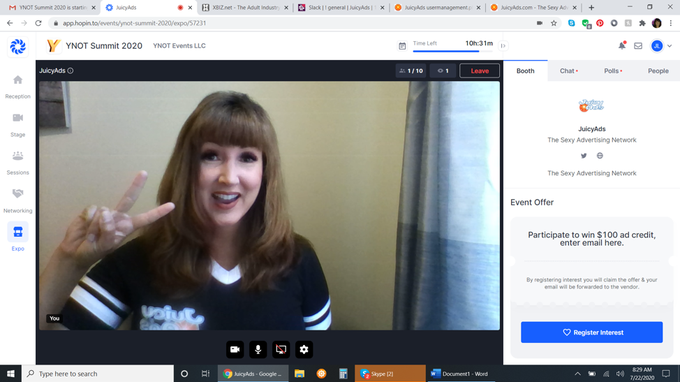Image resolution: width=680 pixels, height=382 pixels.
Task: Open JuicyAds website globe link
Action: click(600, 156)
